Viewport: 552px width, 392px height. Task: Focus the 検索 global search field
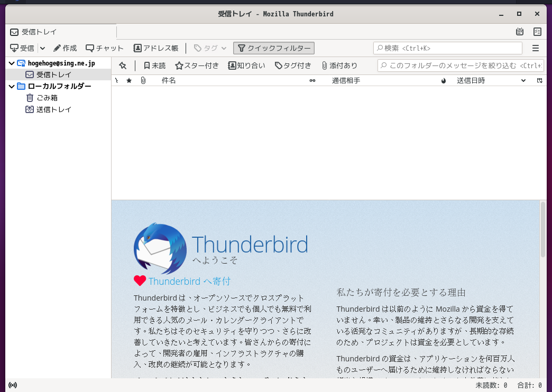pyautogui.click(x=448, y=48)
